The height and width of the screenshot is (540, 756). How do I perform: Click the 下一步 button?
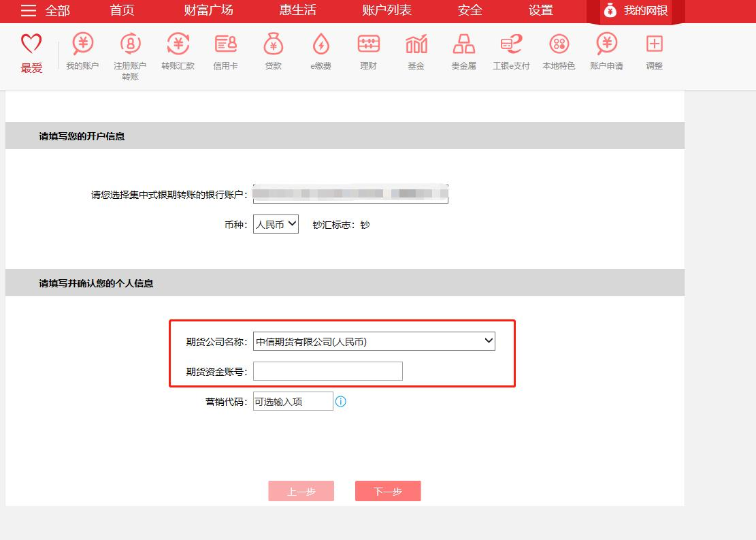(x=388, y=491)
